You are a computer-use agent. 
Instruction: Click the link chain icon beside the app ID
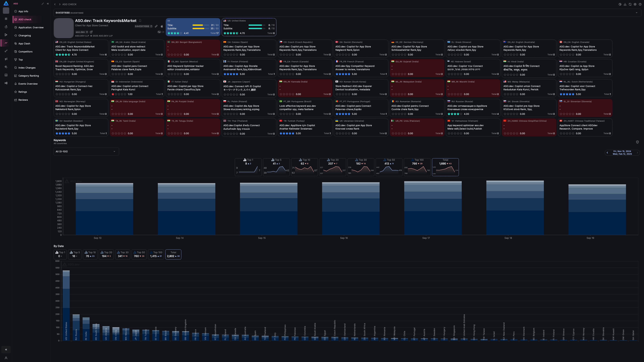click(x=156, y=26)
